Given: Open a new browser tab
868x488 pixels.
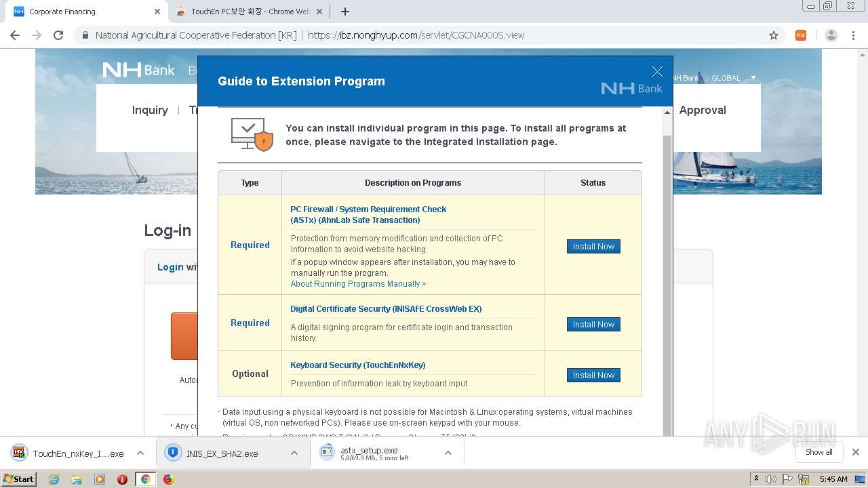Looking at the screenshot, I should point(345,12).
